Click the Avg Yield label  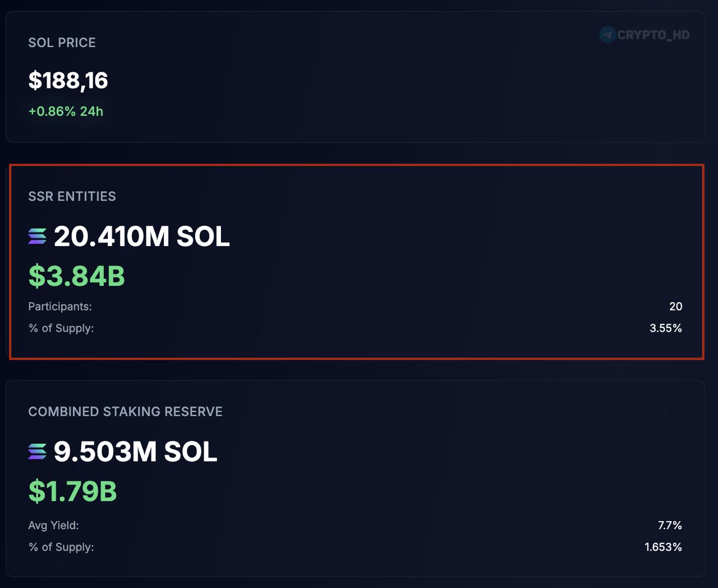coord(53,525)
